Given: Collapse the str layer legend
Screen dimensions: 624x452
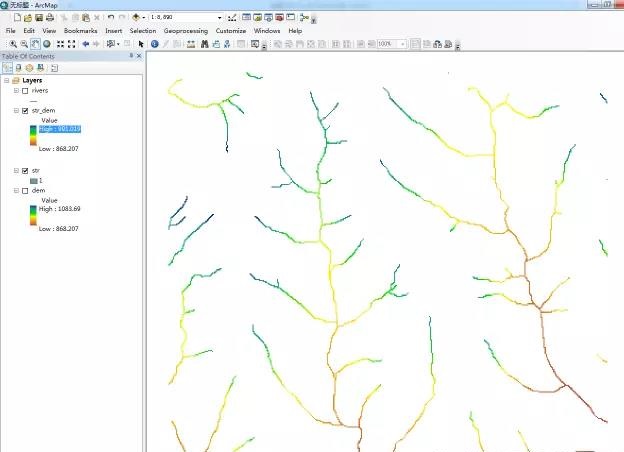Looking at the screenshot, I should coord(16,171).
